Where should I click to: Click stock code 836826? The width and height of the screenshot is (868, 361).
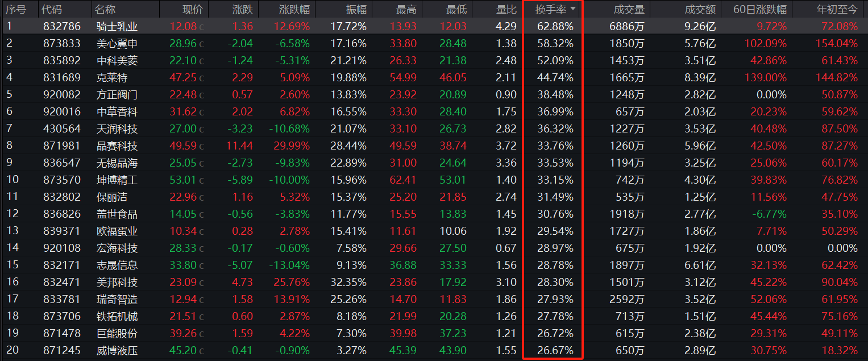click(62, 214)
